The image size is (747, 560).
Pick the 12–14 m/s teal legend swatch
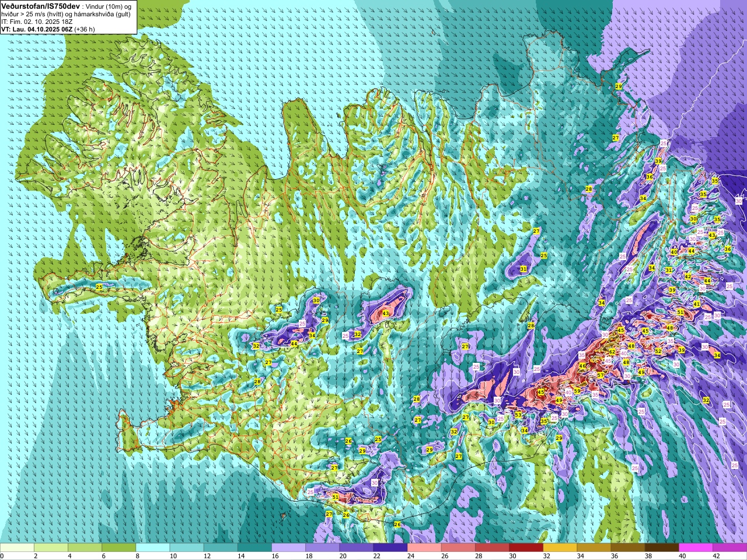coord(221,547)
